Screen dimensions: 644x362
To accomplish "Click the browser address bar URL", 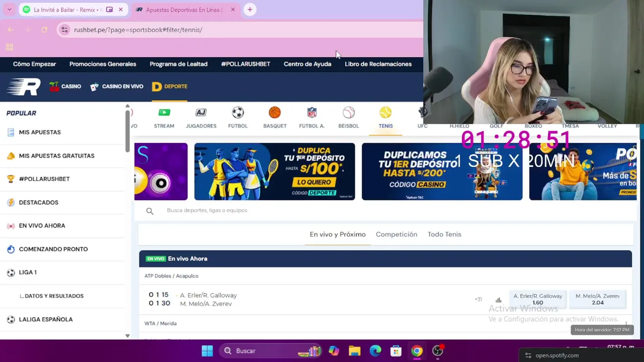I will (x=138, y=30).
